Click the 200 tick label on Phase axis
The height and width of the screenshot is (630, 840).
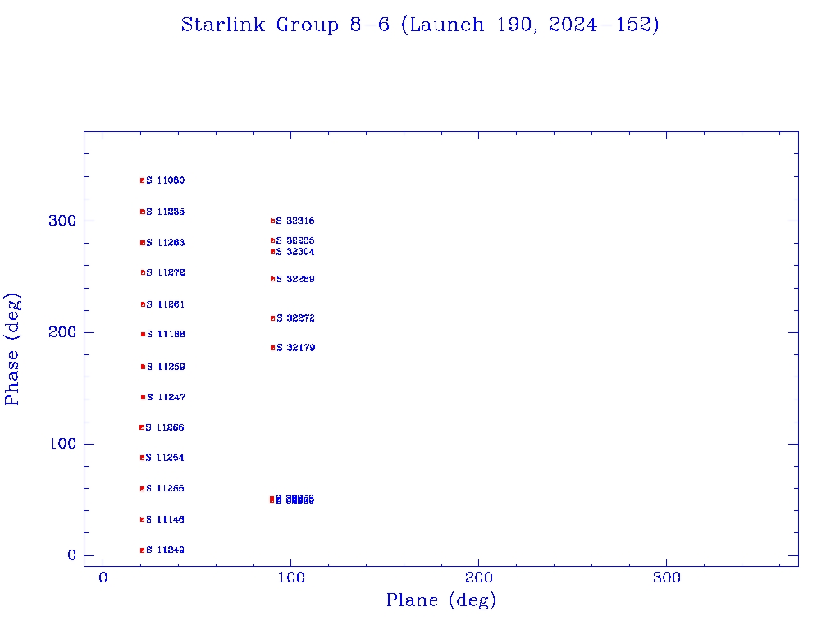(62, 333)
